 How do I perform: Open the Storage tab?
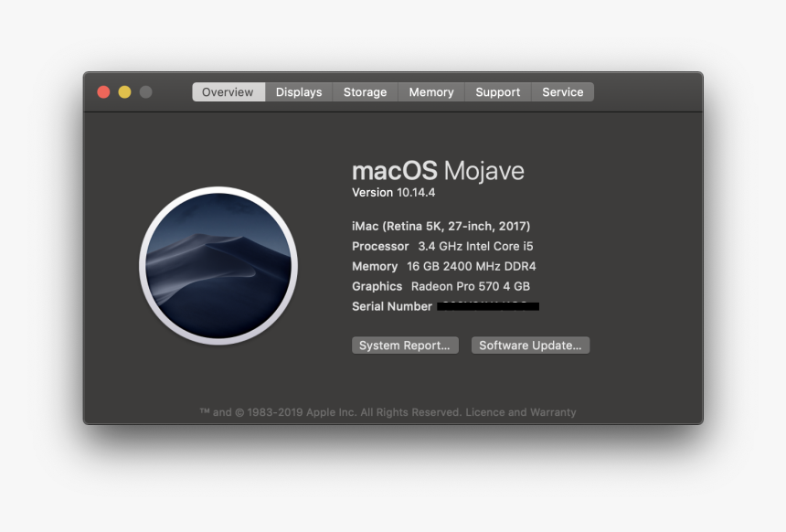tap(365, 92)
